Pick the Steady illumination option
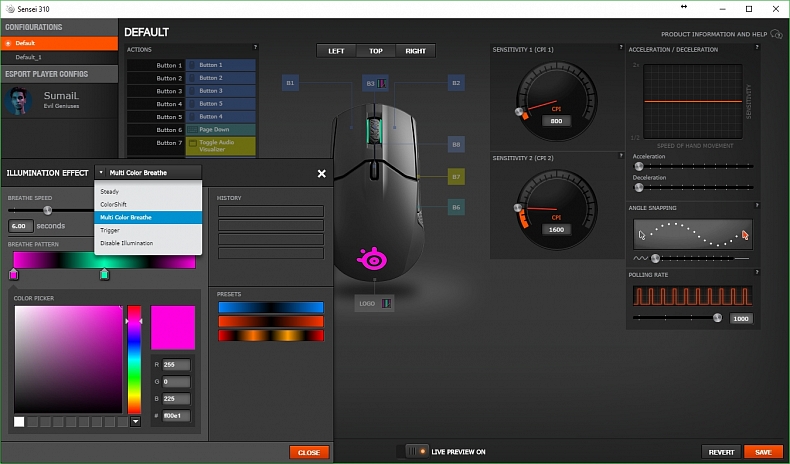The width and height of the screenshot is (790, 464). click(109, 191)
